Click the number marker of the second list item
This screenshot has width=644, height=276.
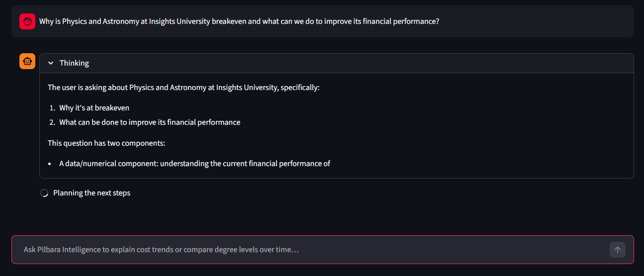click(x=52, y=122)
